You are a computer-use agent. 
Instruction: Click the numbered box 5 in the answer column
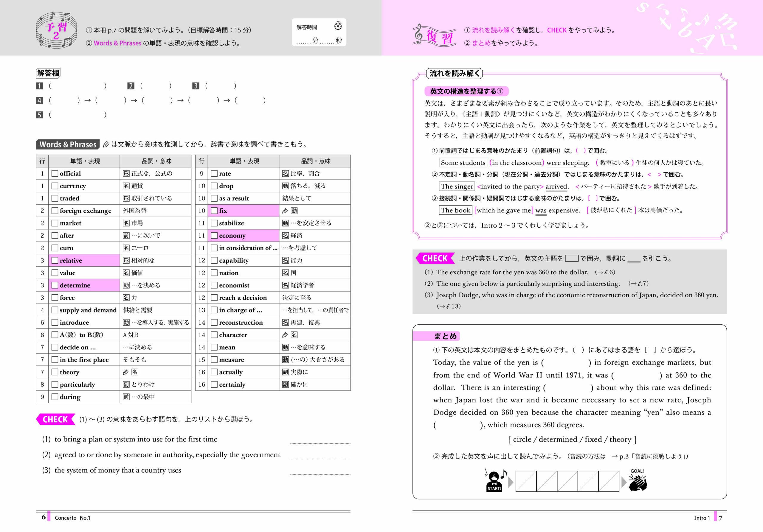39,115
